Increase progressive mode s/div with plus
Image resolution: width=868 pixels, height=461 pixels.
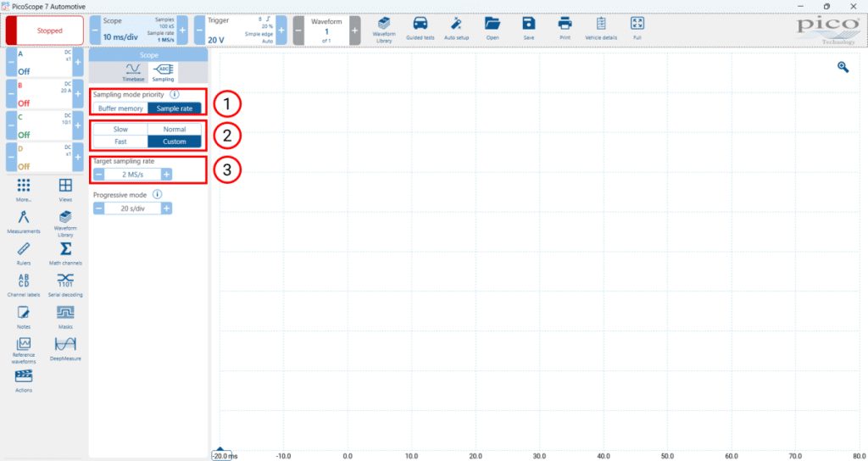pos(166,208)
